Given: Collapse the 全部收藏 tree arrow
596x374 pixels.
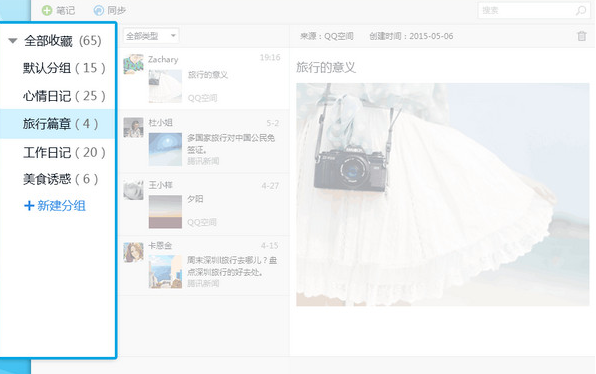Looking at the screenshot, I should point(13,41).
